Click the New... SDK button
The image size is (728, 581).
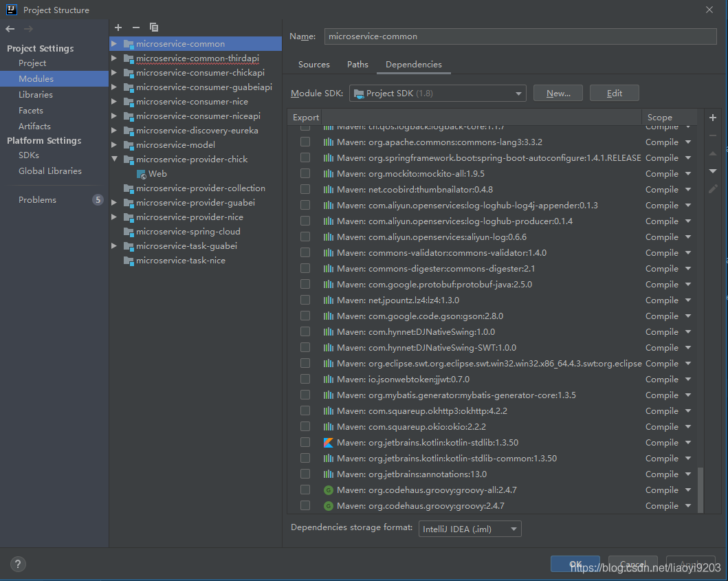coord(558,93)
